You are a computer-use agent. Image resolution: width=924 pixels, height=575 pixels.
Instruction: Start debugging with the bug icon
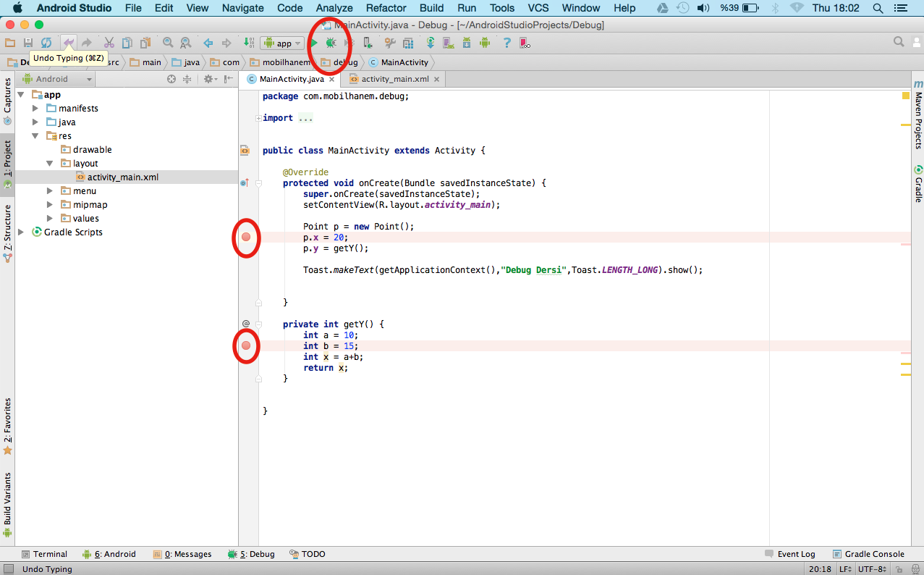point(331,43)
